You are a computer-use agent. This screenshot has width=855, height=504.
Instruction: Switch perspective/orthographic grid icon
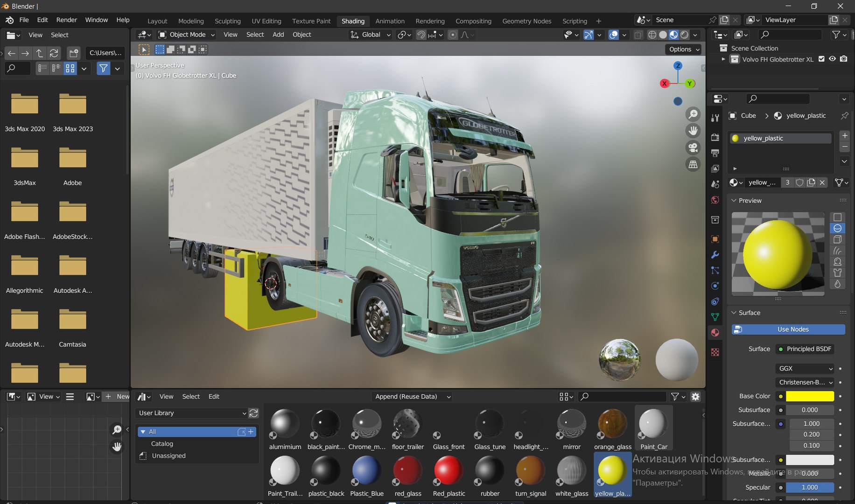(x=693, y=164)
